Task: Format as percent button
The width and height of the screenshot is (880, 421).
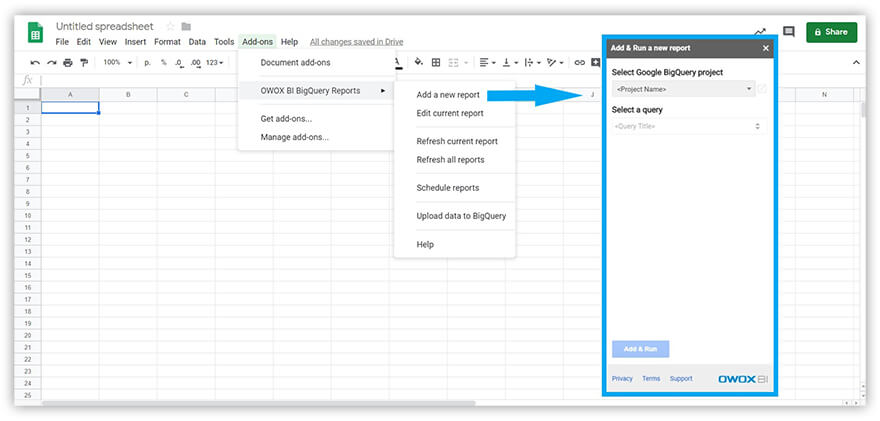Action: 163,63
